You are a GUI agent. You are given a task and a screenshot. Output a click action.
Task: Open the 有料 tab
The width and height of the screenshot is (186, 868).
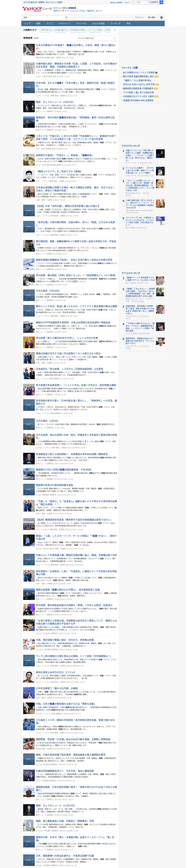point(128,24)
